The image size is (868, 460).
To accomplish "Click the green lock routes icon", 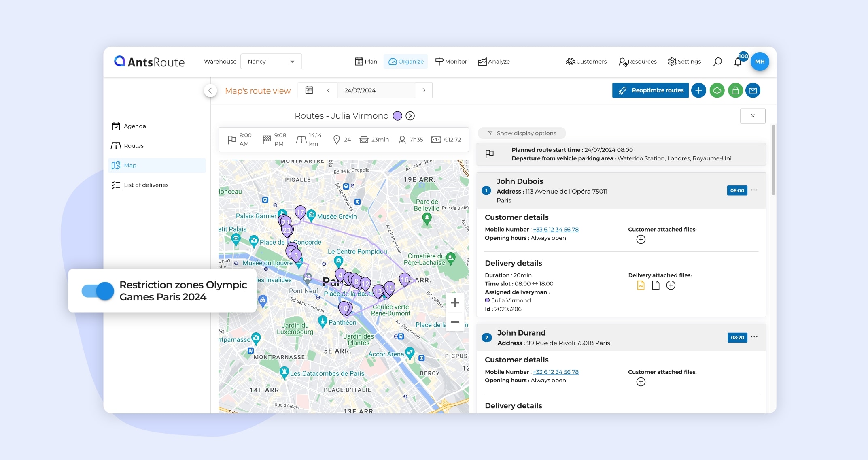I will click(735, 90).
